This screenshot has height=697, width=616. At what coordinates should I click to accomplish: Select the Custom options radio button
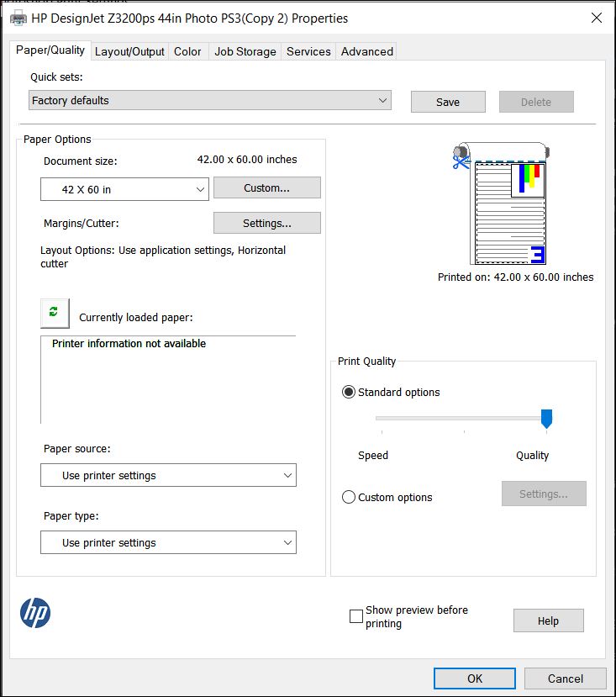pyautogui.click(x=349, y=497)
